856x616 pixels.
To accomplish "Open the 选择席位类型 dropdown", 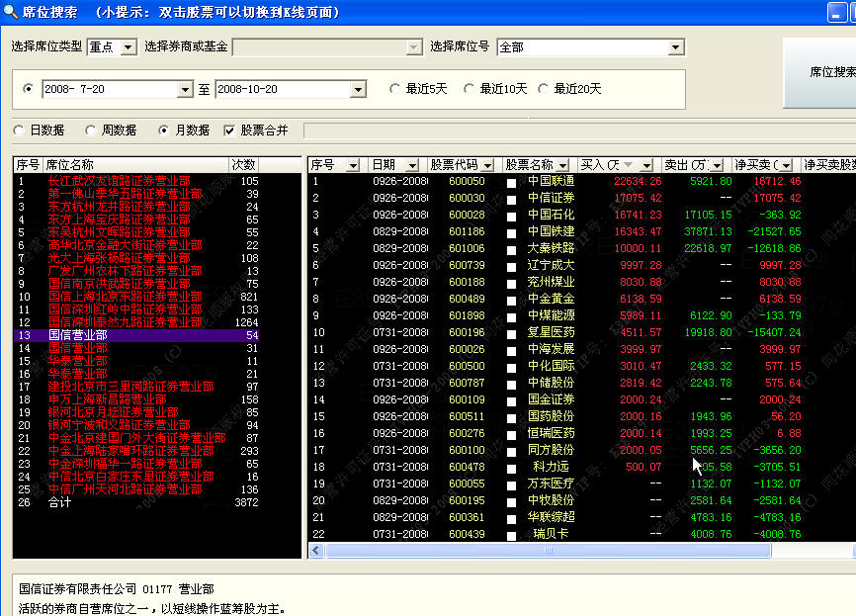I will coord(130,47).
